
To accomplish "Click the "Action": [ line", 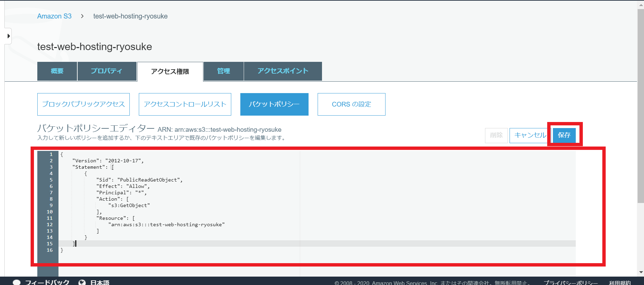I will tap(113, 199).
